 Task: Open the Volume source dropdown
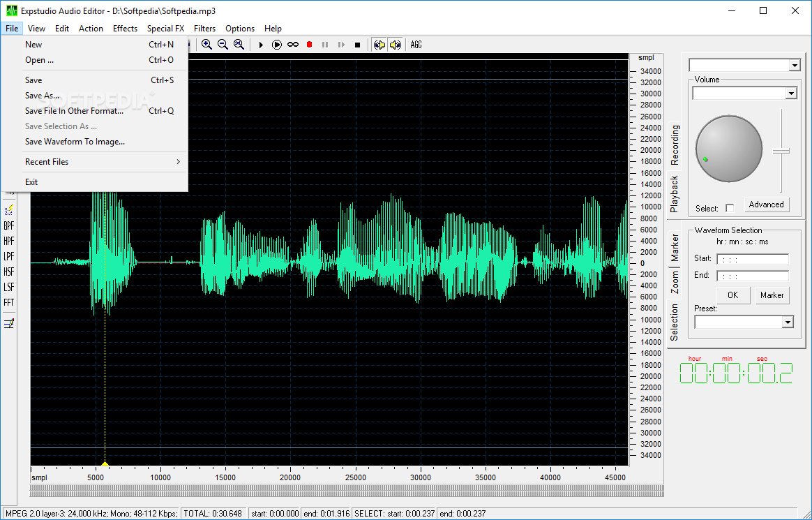pos(791,94)
